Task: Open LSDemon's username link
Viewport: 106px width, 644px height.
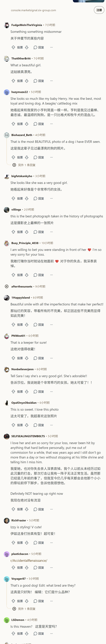Action: 18,620
